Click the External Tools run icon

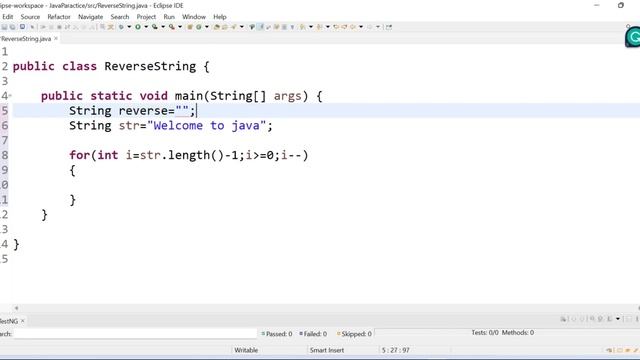[172, 27]
